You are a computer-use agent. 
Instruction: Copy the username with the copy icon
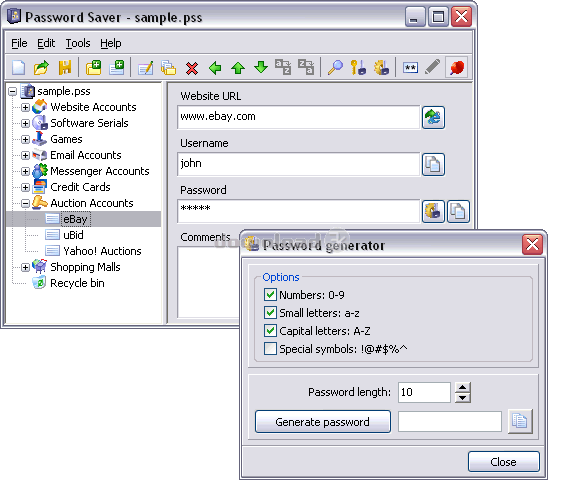pos(433,164)
